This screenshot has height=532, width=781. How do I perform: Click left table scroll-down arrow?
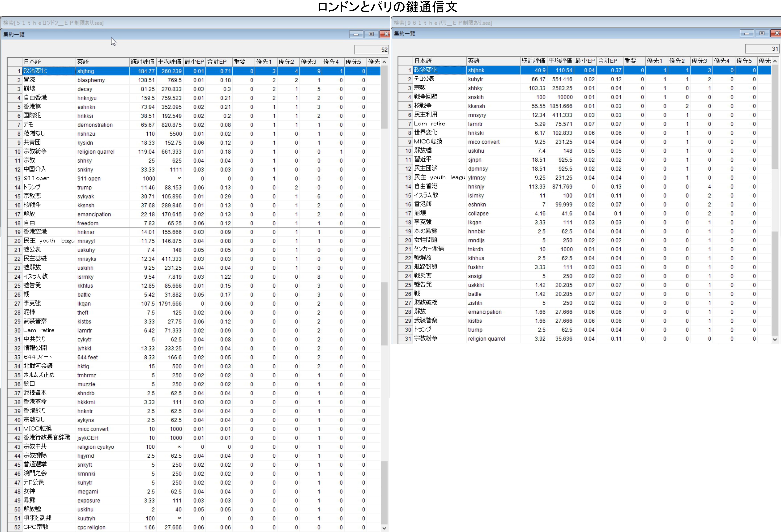(x=384, y=528)
